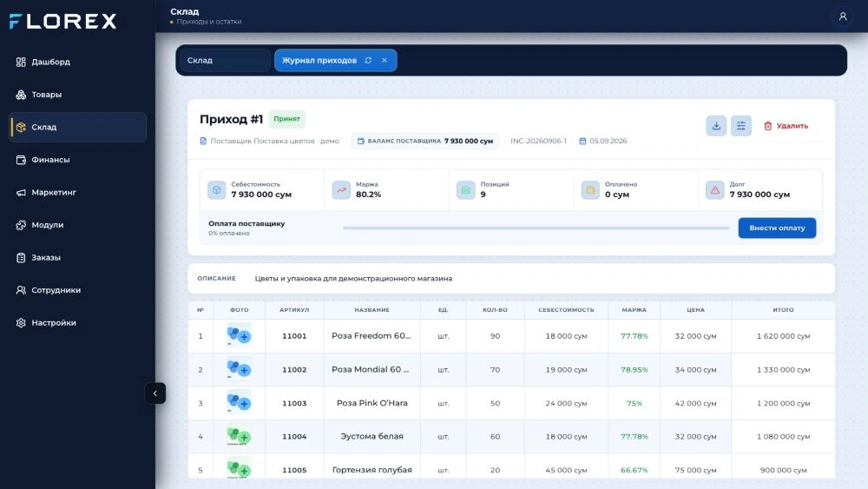Select the Роза Freedom 60 row name

click(372, 335)
